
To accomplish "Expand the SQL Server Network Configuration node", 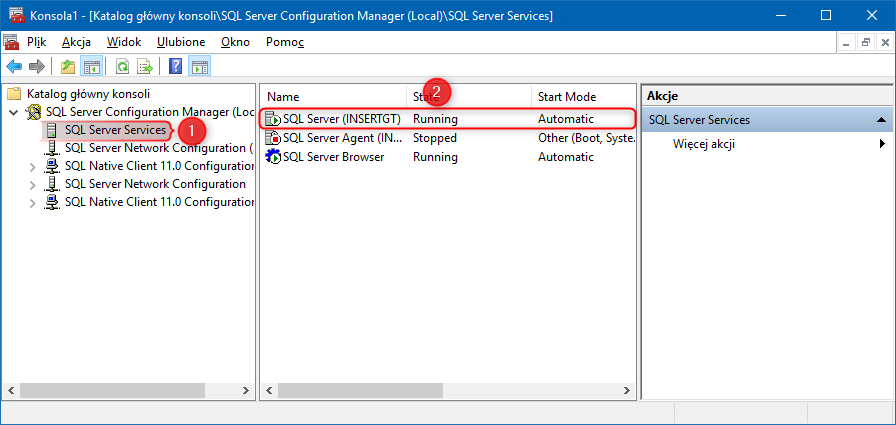I will click(33, 184).
